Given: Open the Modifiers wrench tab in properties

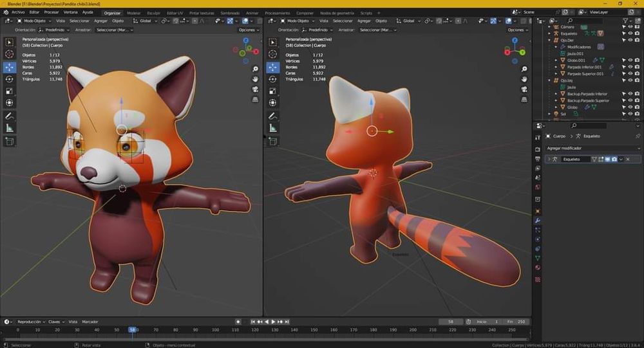Looking at the screenshot, I should 538,221.
